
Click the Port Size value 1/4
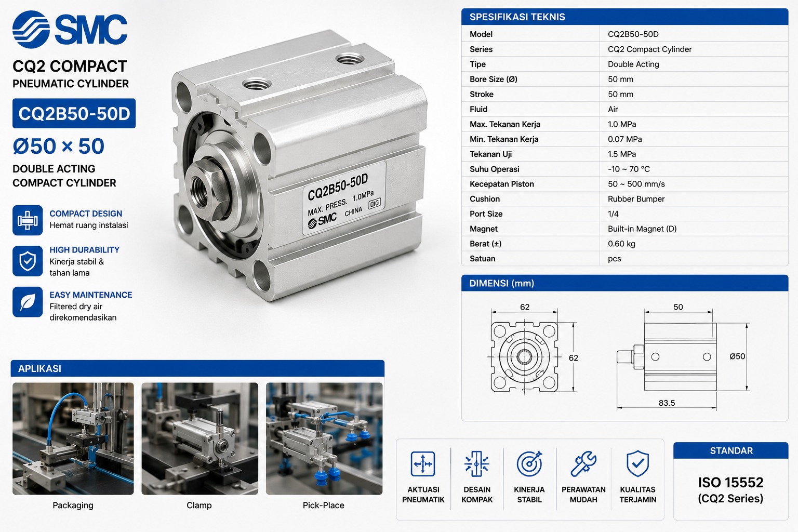[x=614, y=214]
